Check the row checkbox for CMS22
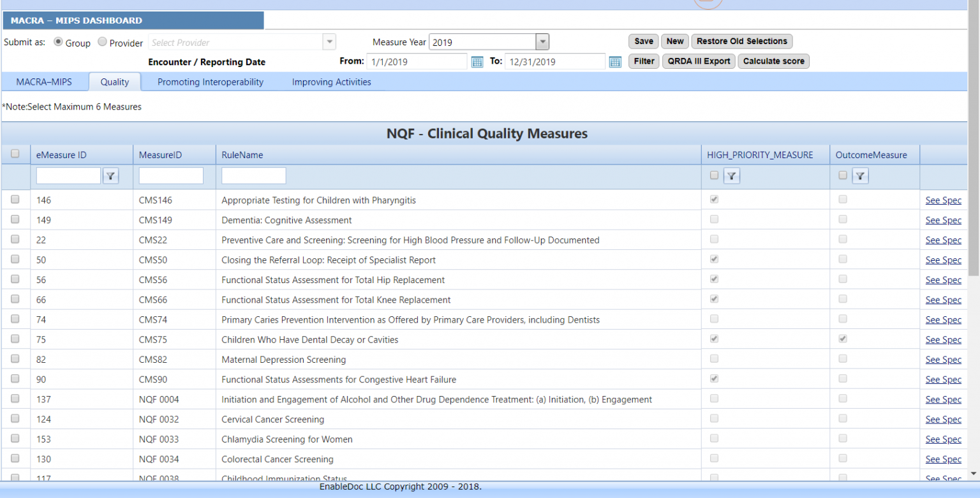The height and width of the screenshot is (498, 980). pos(15,239)
